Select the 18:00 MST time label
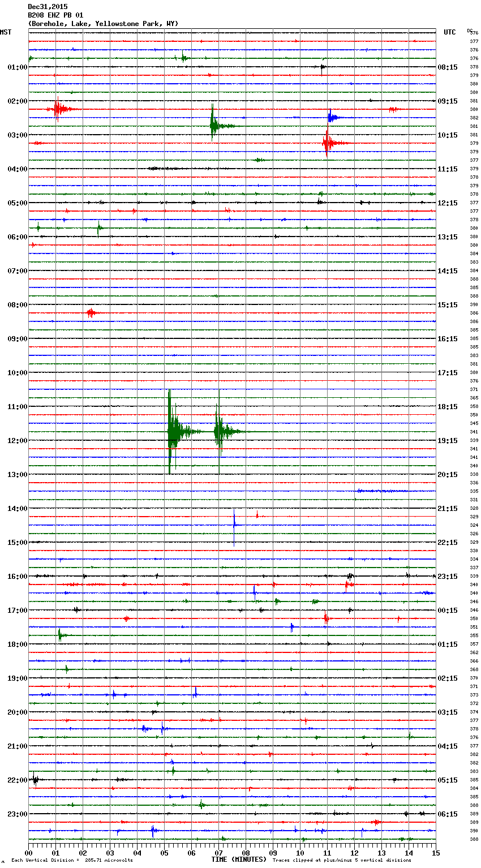This screenshot has width=481, height=868. [18, 644]
